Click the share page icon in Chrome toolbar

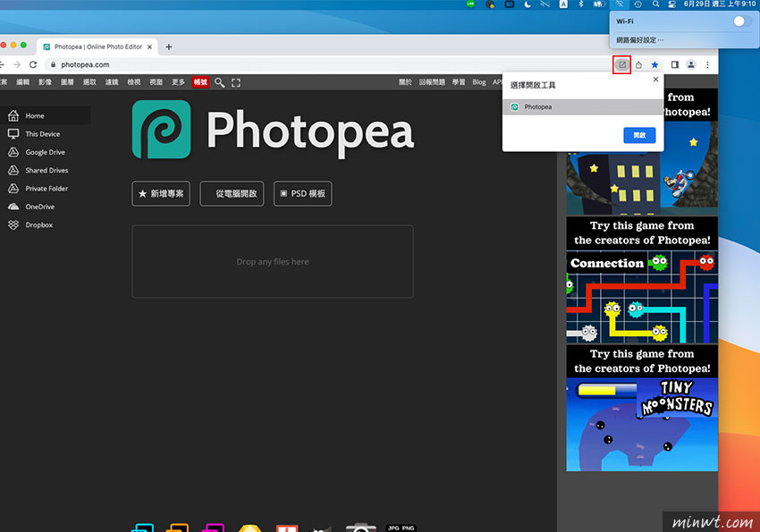click(x=638, y=64)
